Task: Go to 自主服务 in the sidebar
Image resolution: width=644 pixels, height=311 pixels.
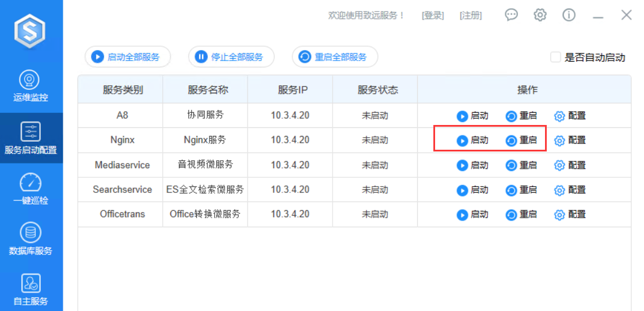Action: click(31, 290)
